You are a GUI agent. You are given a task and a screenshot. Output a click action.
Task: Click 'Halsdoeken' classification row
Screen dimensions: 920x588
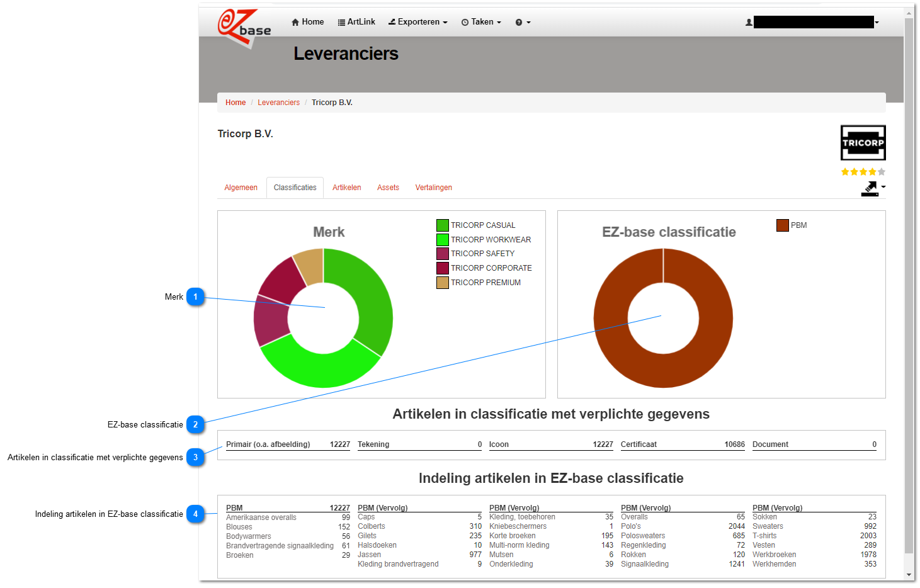click(x=419, y=545)
